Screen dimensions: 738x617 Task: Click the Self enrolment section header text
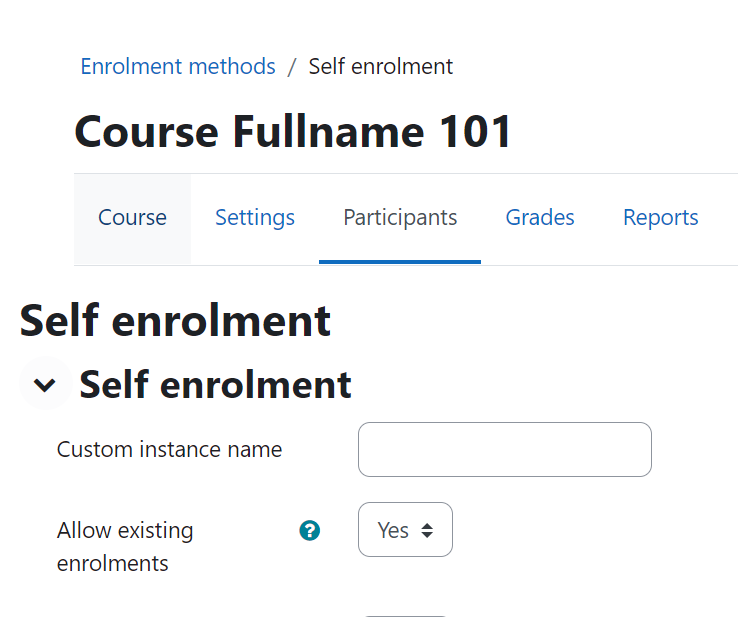(x=215, y=385)
